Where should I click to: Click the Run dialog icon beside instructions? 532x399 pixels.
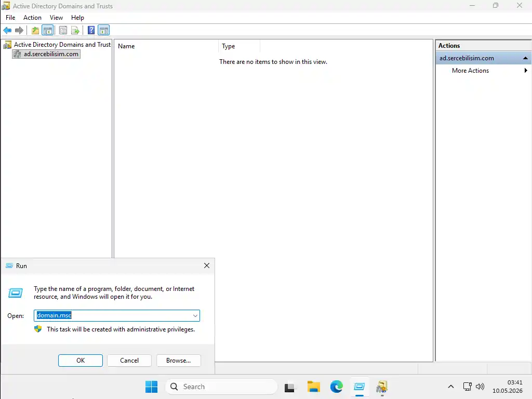point(15,293)
